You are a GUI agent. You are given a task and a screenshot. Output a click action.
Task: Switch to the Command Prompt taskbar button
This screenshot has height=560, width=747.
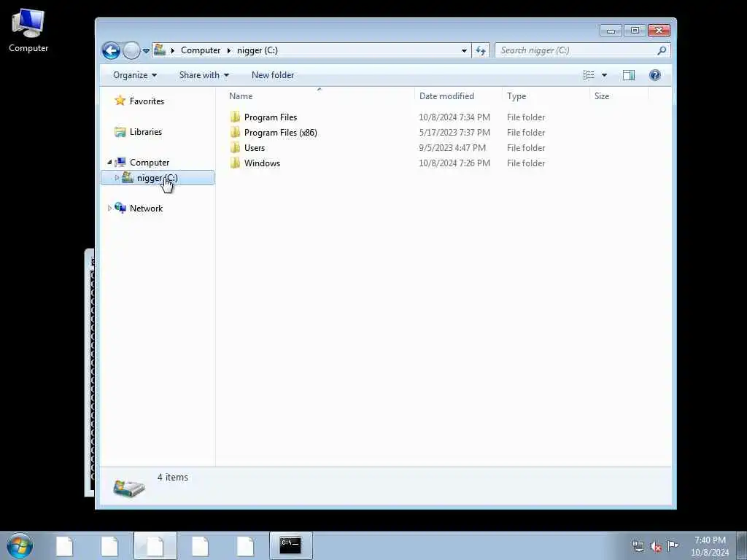pyautogui.click(x=290, y=545)
